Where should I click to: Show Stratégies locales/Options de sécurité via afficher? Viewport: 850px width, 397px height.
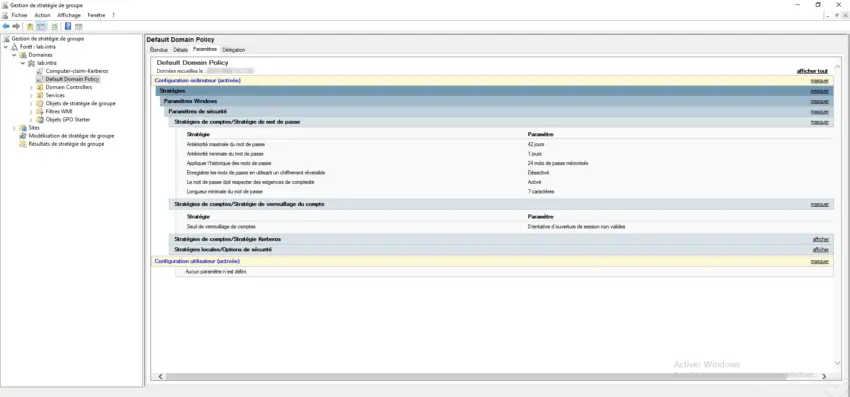pos(821,249)
